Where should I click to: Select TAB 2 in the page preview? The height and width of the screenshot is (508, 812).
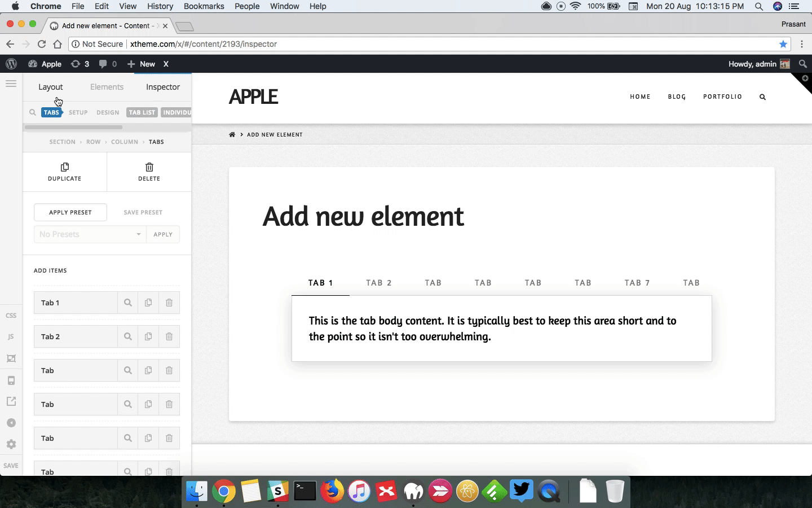[x=379, y=283]
